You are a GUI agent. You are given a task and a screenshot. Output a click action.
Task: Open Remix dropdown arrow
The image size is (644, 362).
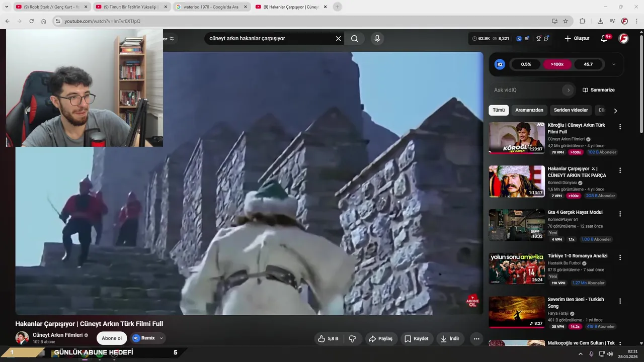(x=161, y=338)
